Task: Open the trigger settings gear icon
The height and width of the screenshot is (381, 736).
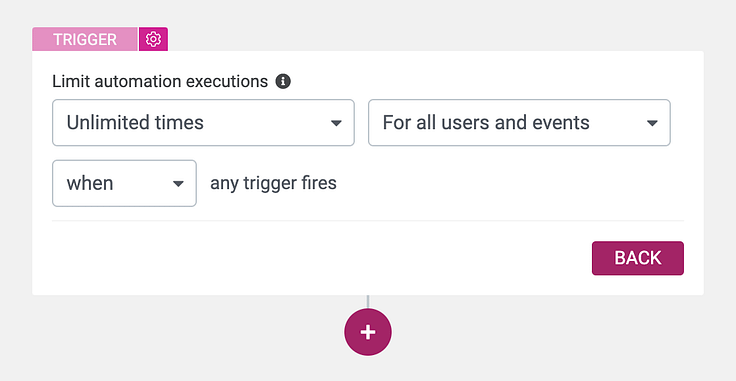Action: (x=153, y=39)
